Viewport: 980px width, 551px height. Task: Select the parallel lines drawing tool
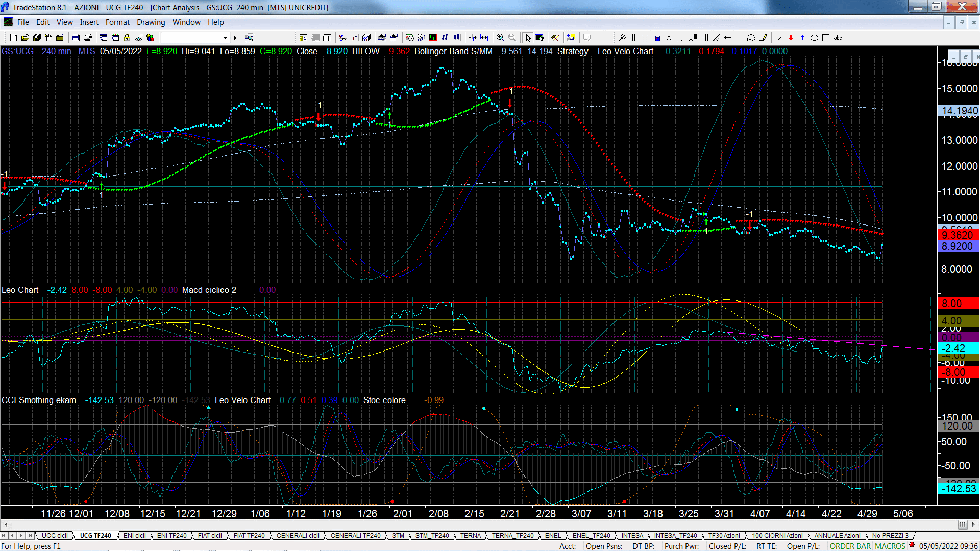[740, 38]
